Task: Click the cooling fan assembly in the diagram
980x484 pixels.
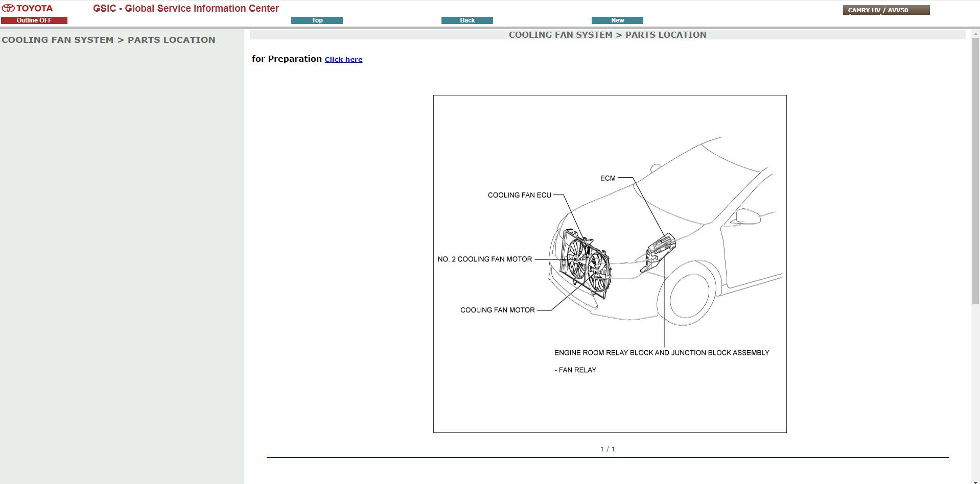Action: pyautogui.click(x=586, y=263)
